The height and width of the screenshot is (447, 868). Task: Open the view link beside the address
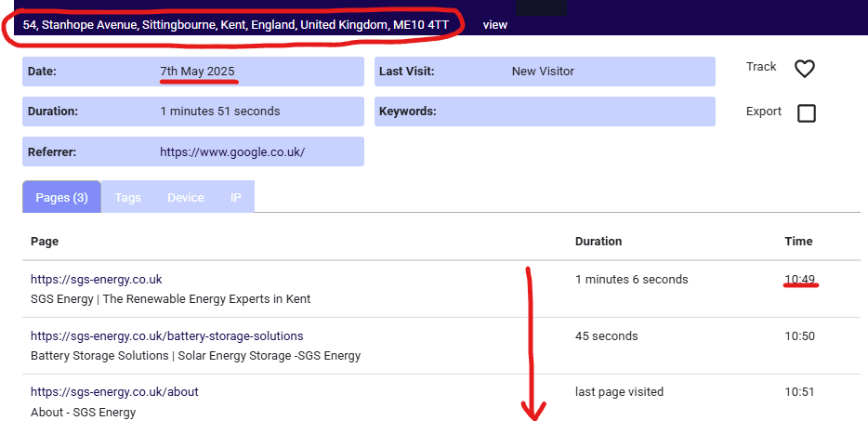[495, 25]
